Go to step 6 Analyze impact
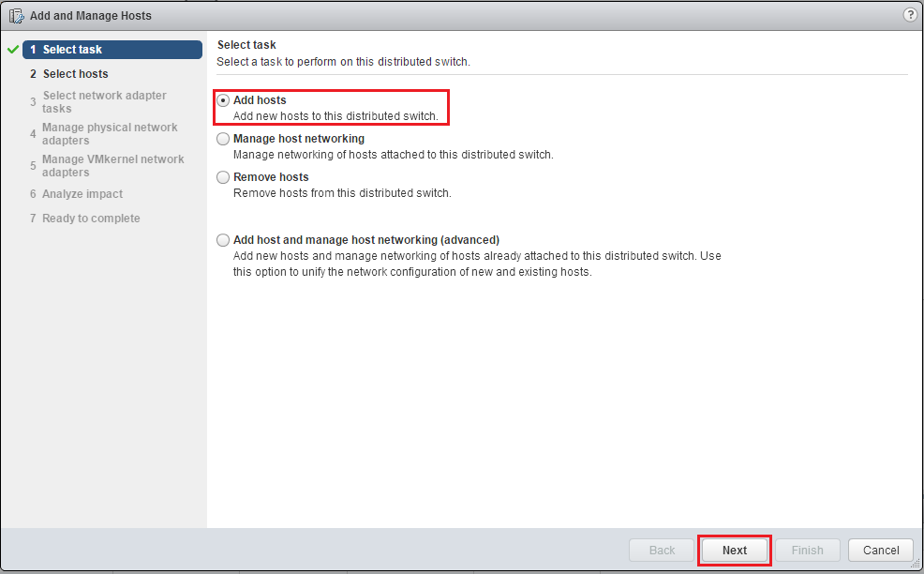This screenshot has width=924, height=574. click(82, 194)
